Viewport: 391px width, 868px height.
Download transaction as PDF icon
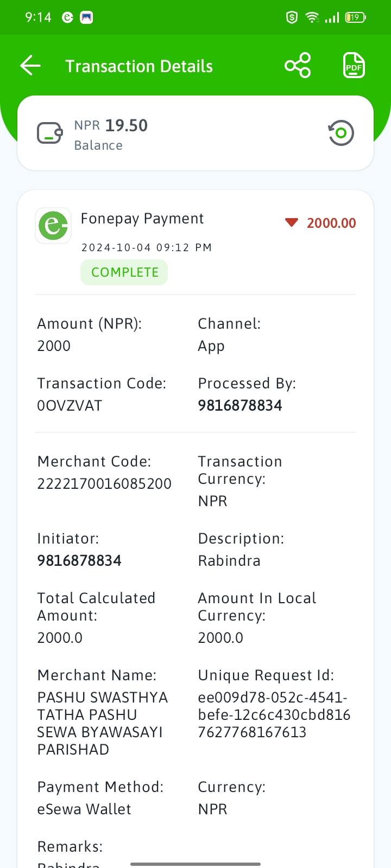tap(354, 66)
